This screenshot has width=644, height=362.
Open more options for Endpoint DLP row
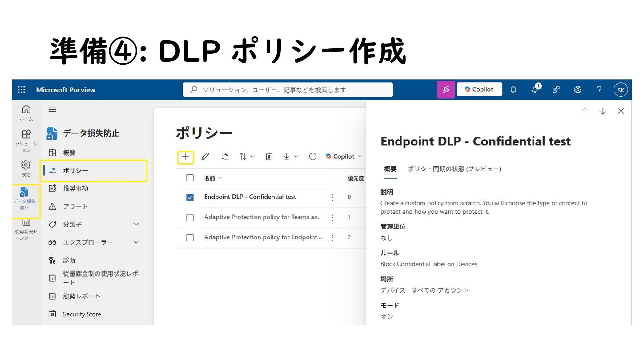[x=332, y=197]
